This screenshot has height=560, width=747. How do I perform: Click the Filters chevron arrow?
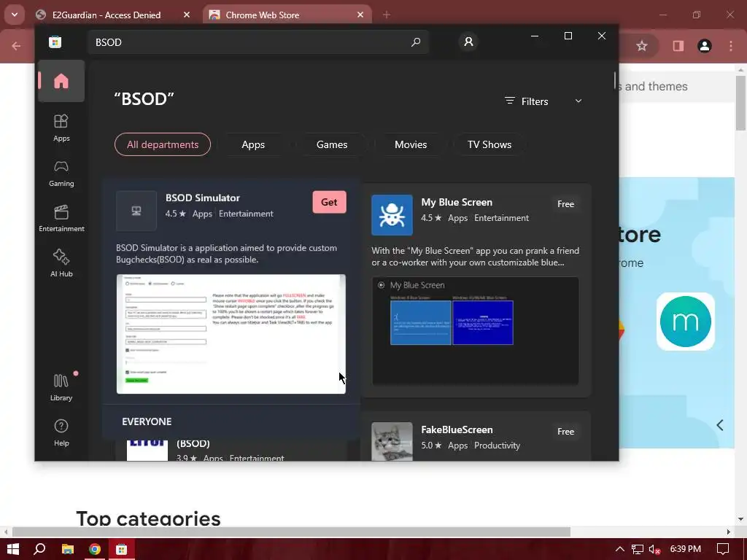pyautogui.click(x=578, y=101)
